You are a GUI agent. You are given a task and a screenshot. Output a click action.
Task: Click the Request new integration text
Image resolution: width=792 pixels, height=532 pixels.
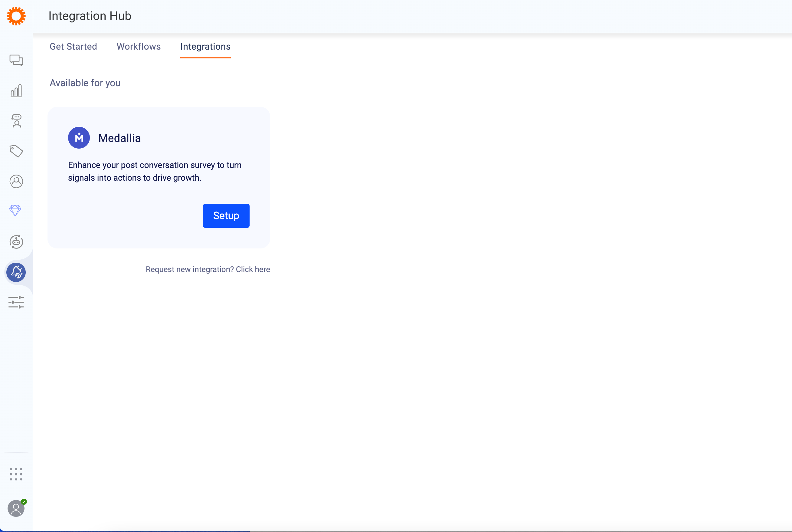pos(190,269)
